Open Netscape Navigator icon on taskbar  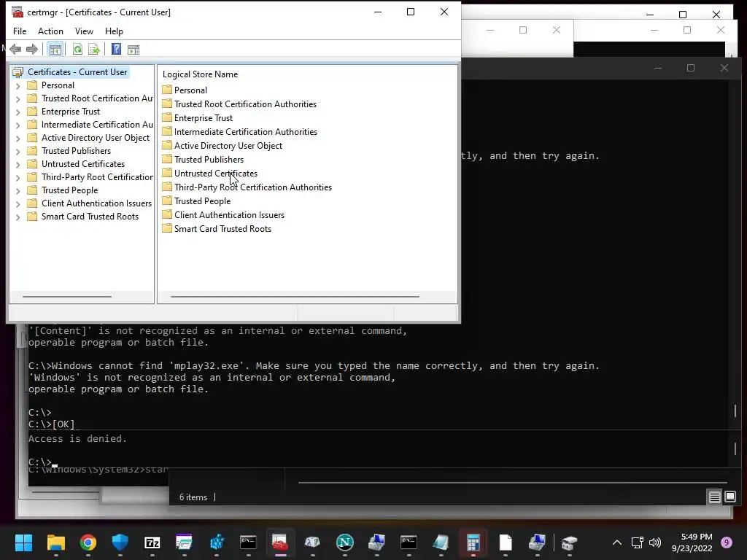344,542
